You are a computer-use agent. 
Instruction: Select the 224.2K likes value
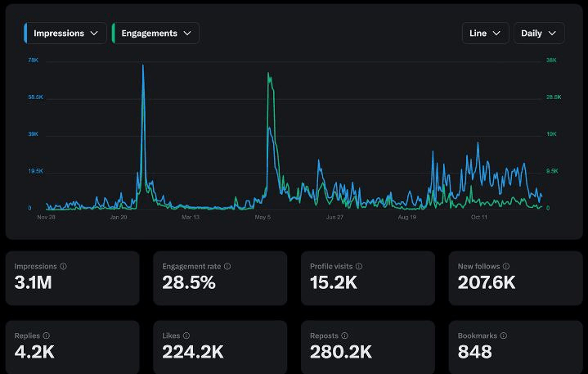coord(193,352)
